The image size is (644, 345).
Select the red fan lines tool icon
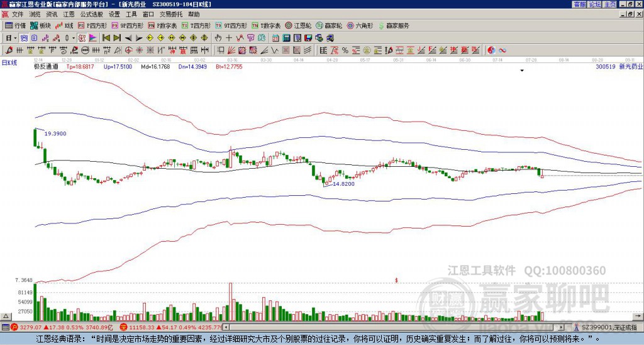[x=231, y=50]
